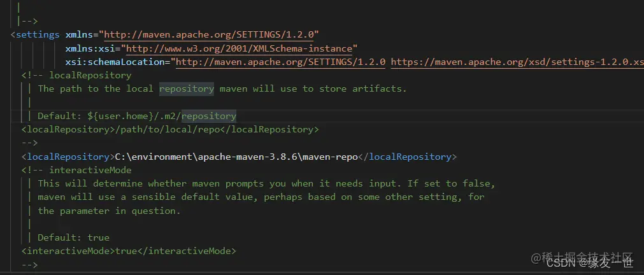
Task: Click highlighted word repository in "The path to" line
Action: (187, 88)
